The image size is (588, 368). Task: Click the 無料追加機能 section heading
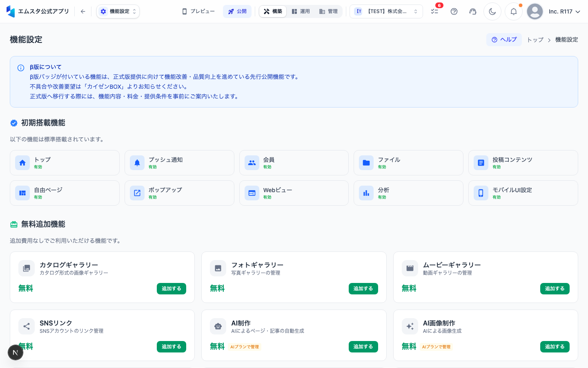point(43,224)
